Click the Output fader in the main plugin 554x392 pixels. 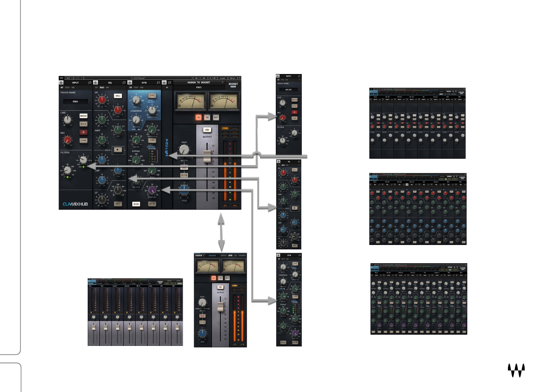[207, 156]
